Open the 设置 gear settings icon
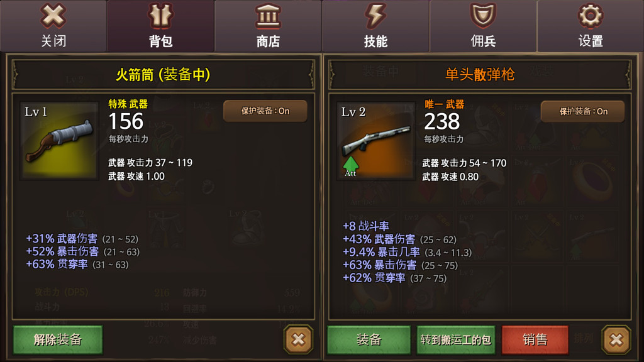 tap(590, 16)
